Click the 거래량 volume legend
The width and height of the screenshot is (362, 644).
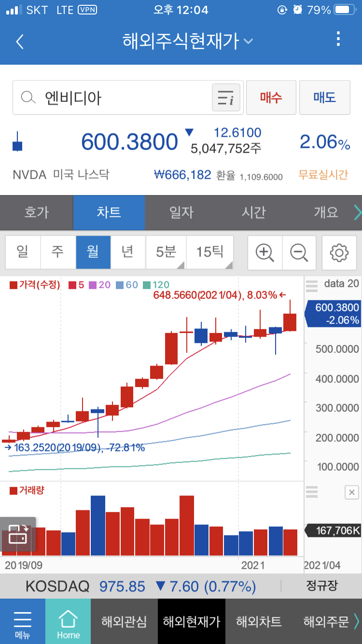click(27, 490)
